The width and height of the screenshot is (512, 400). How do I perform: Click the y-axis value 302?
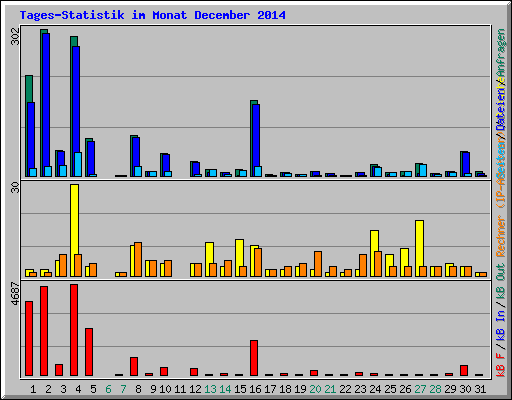pos(16,36)
